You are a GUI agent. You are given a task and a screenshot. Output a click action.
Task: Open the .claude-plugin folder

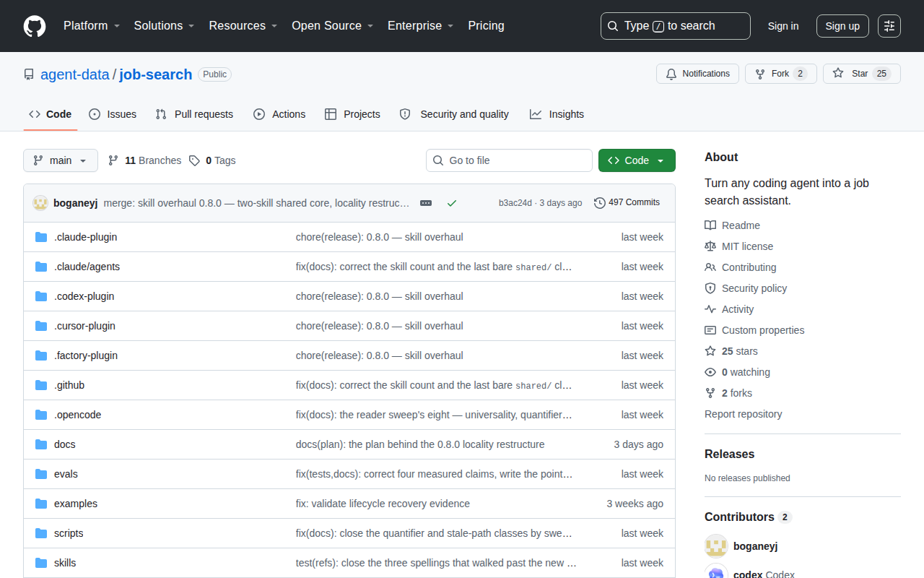pyautogui.click(x=85, y=237)
